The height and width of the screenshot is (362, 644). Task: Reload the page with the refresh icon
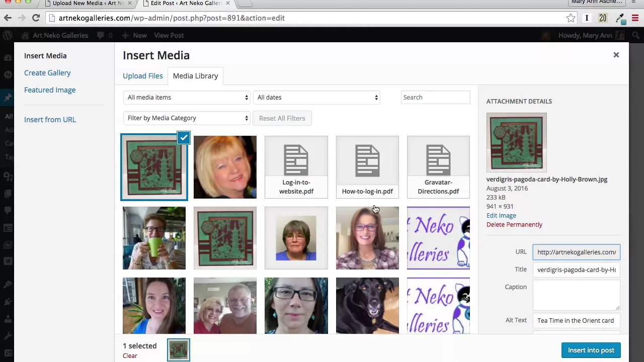(x=36, y=18)
